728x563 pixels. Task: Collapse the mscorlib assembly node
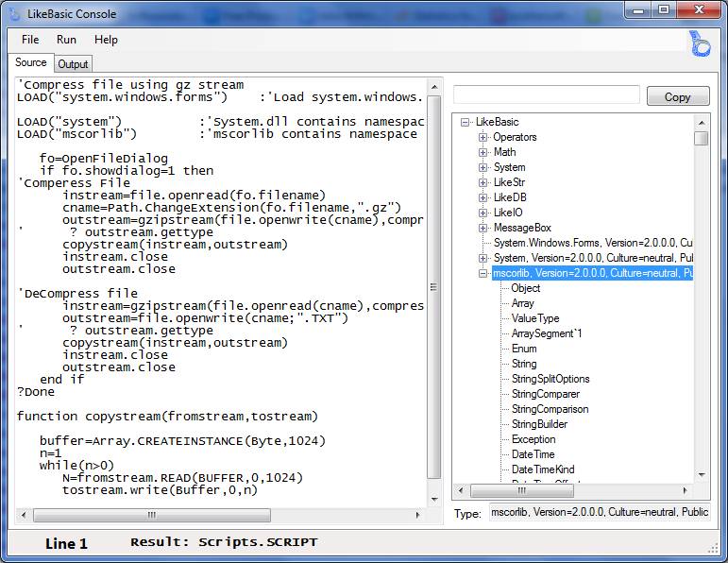point(483,274)
